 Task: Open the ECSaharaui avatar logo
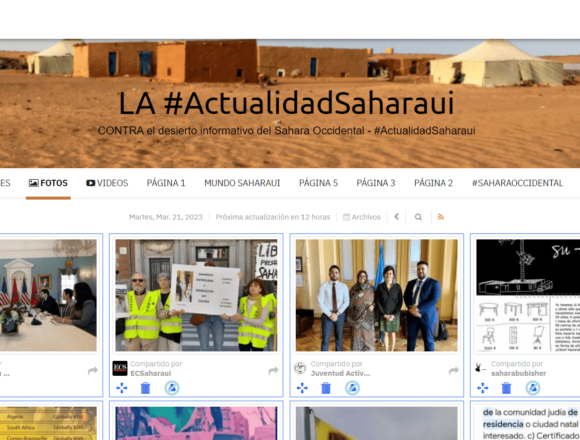point(120,368)
